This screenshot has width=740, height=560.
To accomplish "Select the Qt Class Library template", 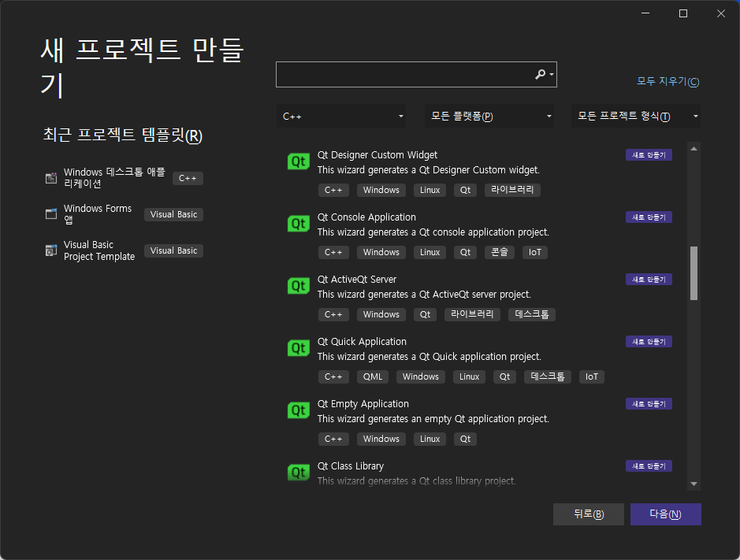I will [482, 473].
